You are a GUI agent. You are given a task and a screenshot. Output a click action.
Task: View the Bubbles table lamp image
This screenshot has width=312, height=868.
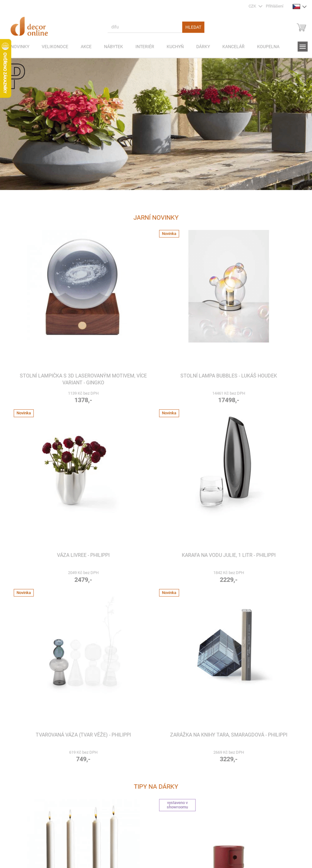coord(228,286)
